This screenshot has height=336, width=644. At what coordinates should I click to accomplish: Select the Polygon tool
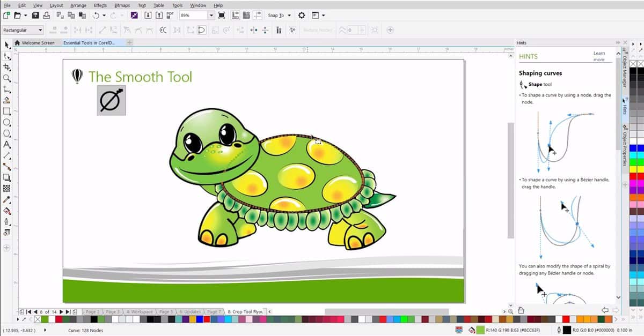pyautogui.click(x=7, y=133)
